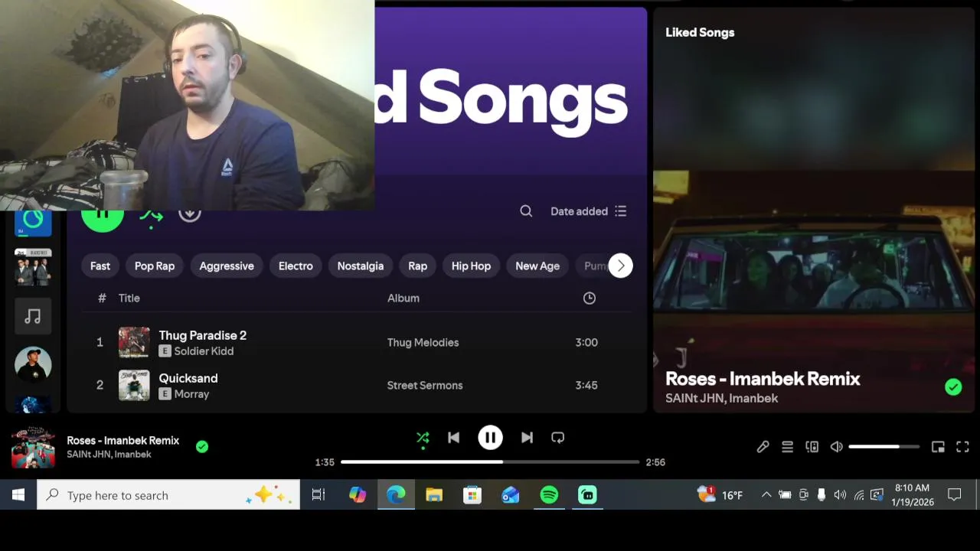The width and height of the screenshot is (980, 551).
Task: Skip to previous track
Action: pos(453,438)
